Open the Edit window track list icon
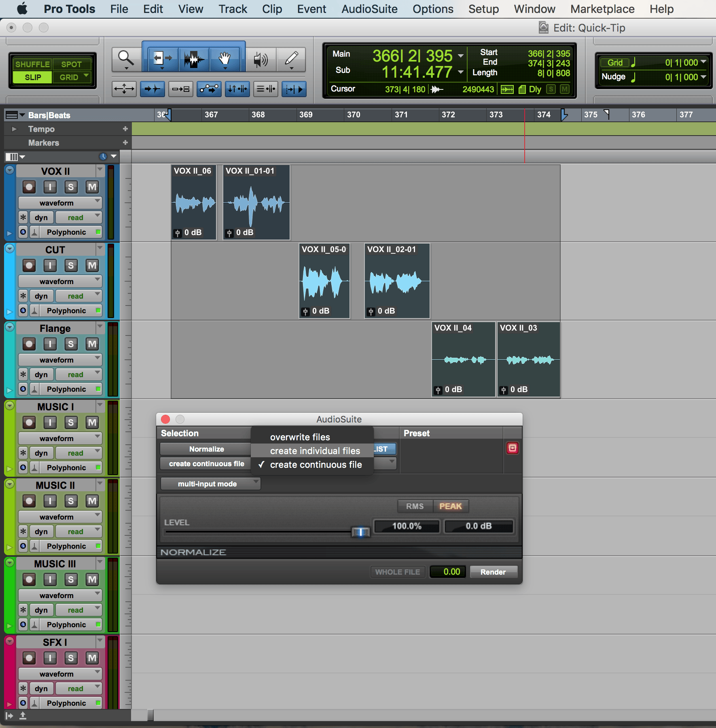The width and height of the screenshot is (716, 728). pyautogui.click(x=14, y=156)
